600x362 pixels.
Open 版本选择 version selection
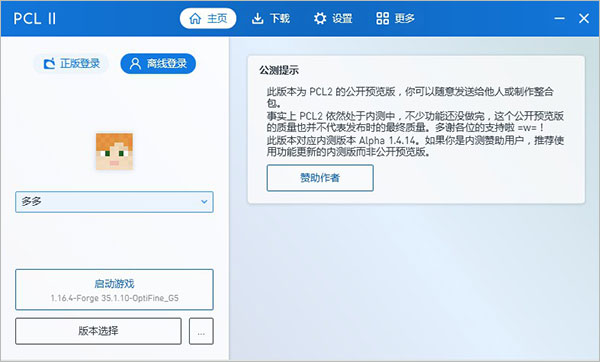click(98, 331)
